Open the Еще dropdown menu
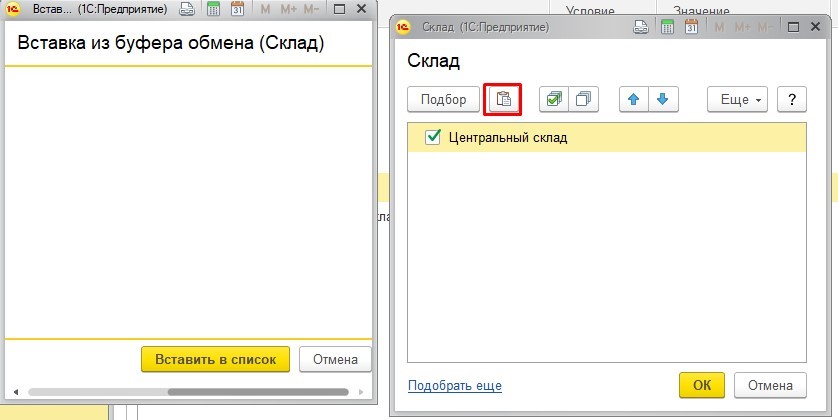The width and height of the screenshot is (838, 420). 738,99
